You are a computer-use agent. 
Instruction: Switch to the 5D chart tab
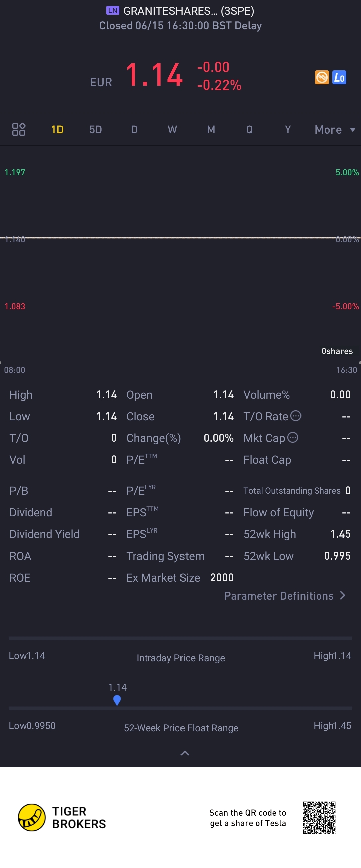point(96,130)
